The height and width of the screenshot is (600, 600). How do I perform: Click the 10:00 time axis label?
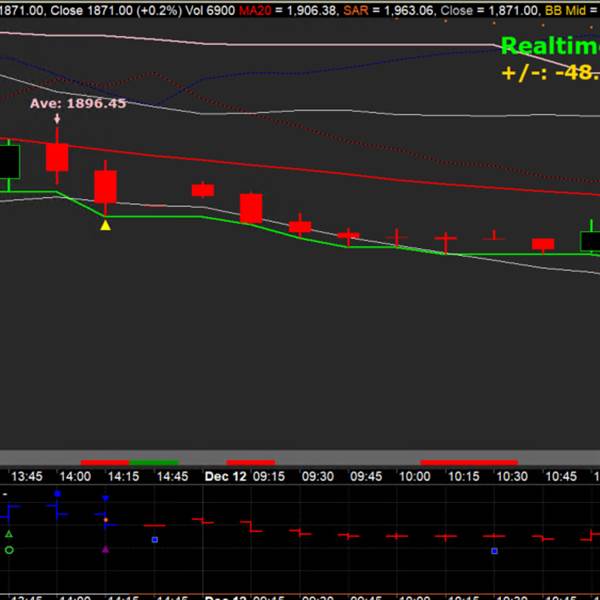[415, 476]
